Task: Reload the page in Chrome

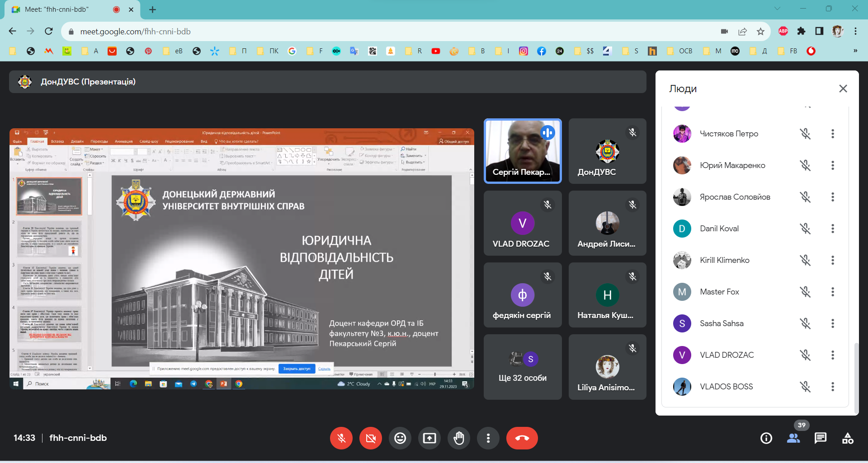Action: [49, 31]
